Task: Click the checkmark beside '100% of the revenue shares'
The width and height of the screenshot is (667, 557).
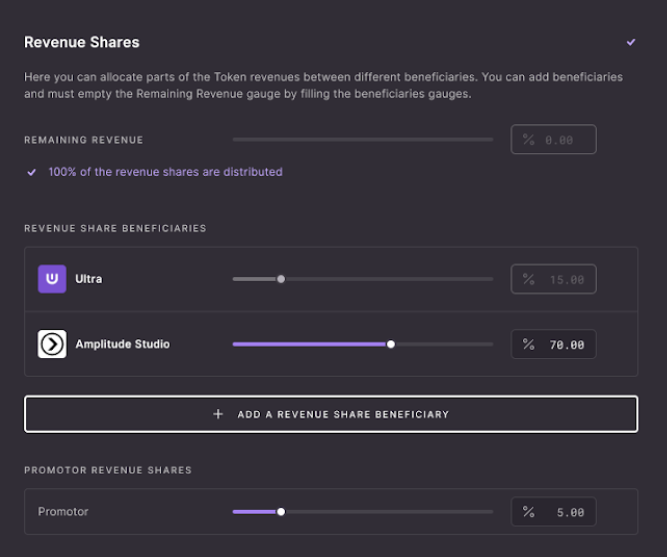Action: point(33,172)
